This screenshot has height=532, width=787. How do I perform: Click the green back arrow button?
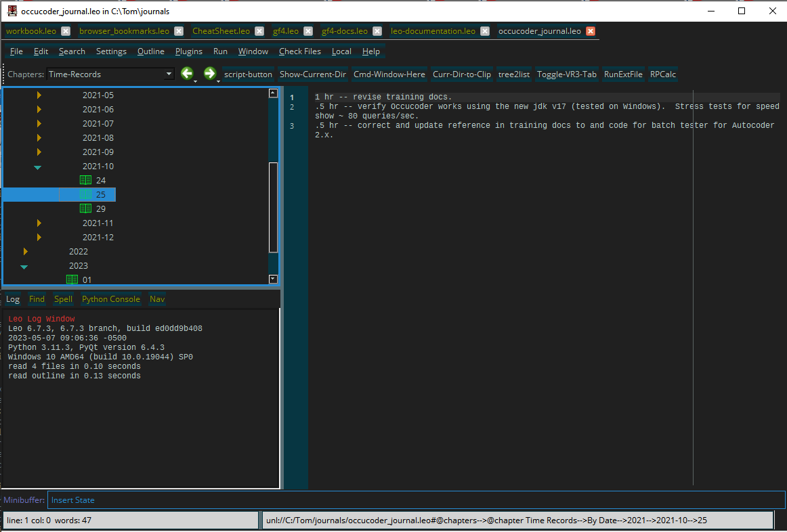tap(187, 74)
